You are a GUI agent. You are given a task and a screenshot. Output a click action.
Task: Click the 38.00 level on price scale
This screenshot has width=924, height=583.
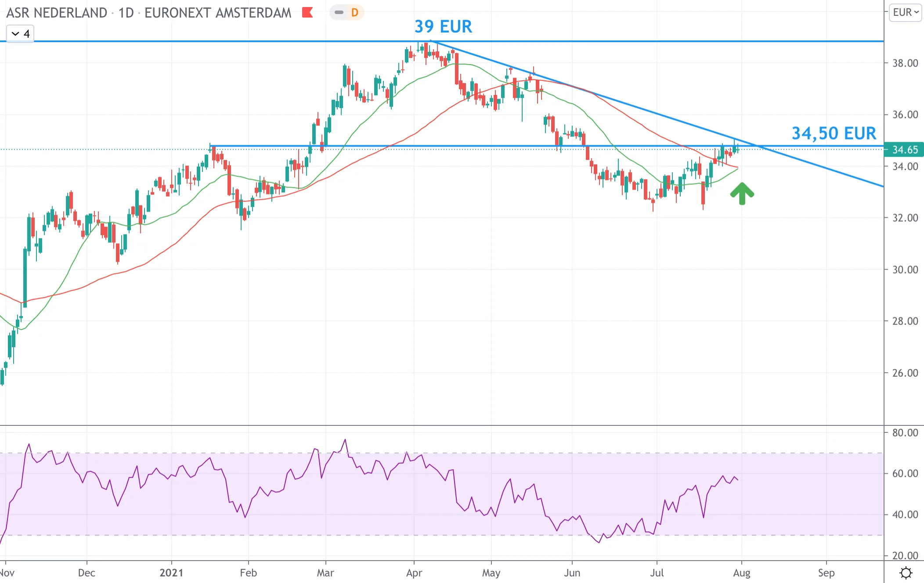coord(905,63)
